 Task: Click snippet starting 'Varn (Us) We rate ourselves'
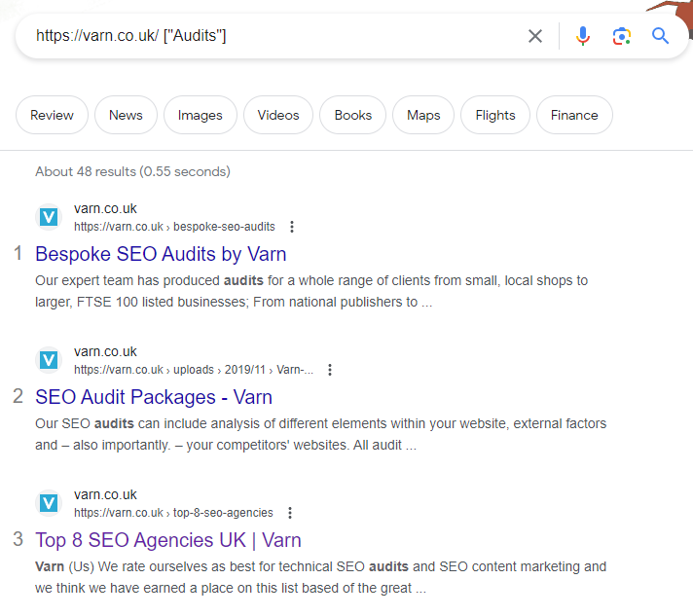coord(320,577)
